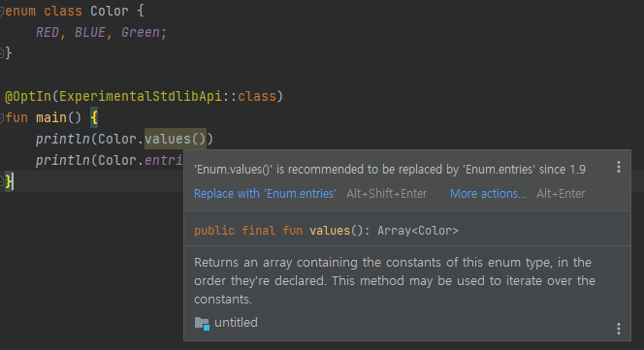Click the untitled module folder icon

coord(202,323)
